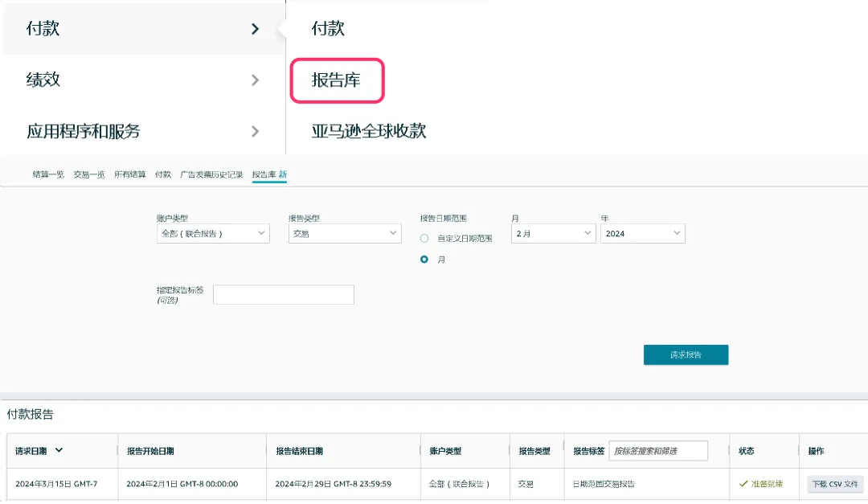
Task: Click the 报告类型 table column header
Action: 534,451
